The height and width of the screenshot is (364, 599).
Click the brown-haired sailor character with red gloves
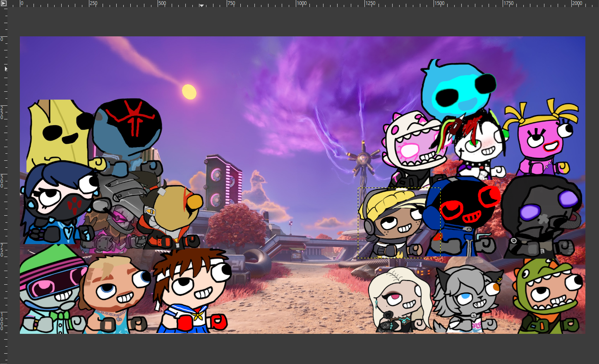(x=192, y=291)
